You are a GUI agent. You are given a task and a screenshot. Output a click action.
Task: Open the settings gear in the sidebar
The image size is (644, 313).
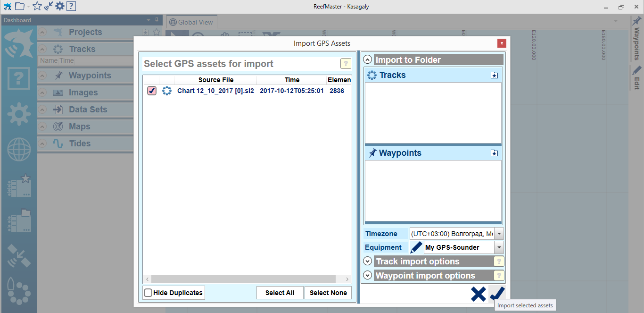18,114
